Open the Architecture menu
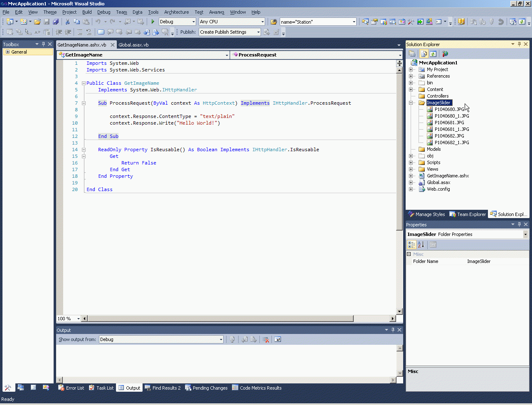532x405 pixels. (176, 12)
